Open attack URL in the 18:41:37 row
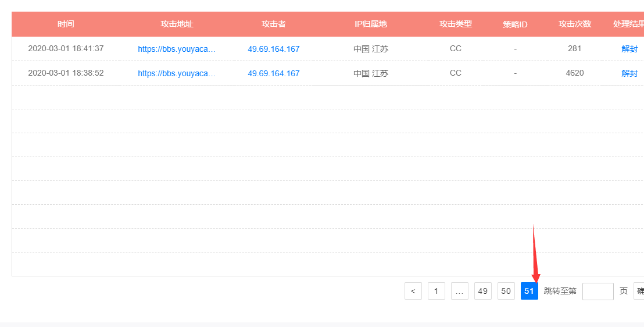The width and height of the screenshot is (644, 327). click(177, 49)
